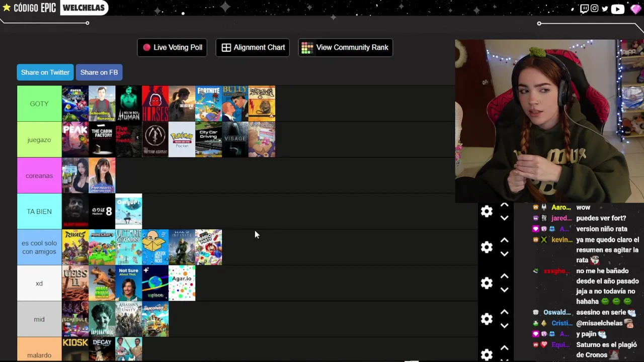Select Ultimate Chicken Horse tile
This screenshot has height=362, width=644.
coord(128,247)
